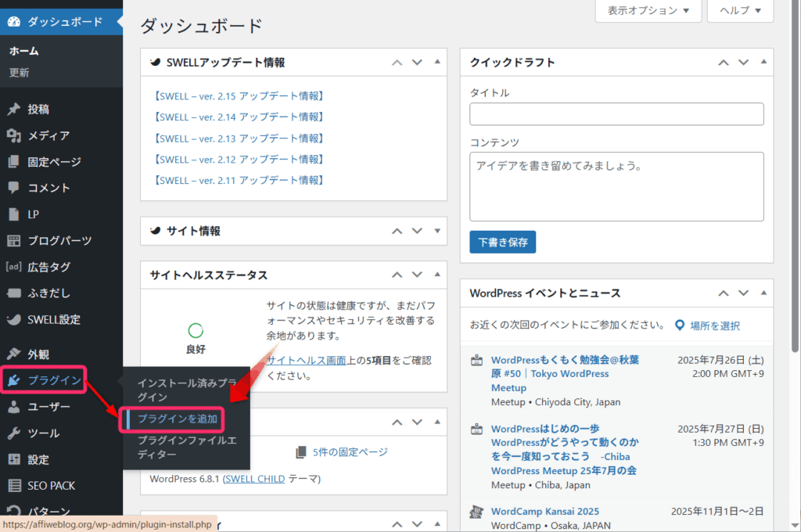Select プラグインを追加 in the flyout menu
801x532 pixels.
coord(178,419)
